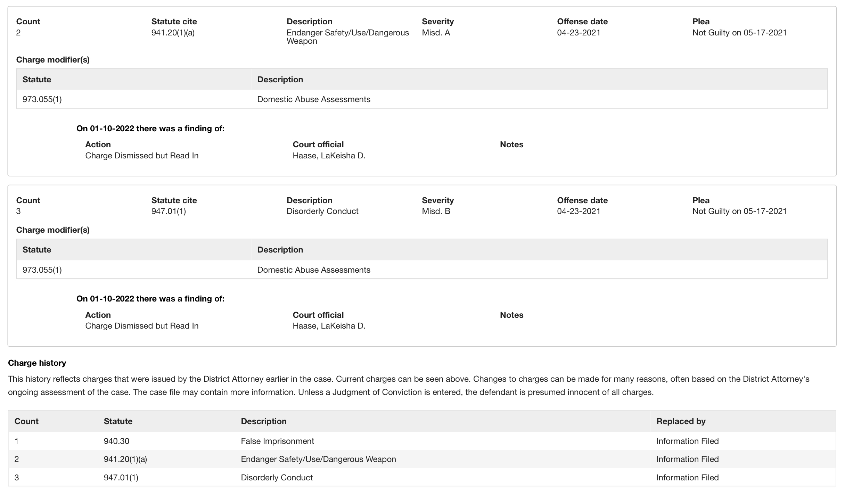Click Charge modifier(s) label under Count 2
The image size is (853, 504).
click(x=53, y=60)
